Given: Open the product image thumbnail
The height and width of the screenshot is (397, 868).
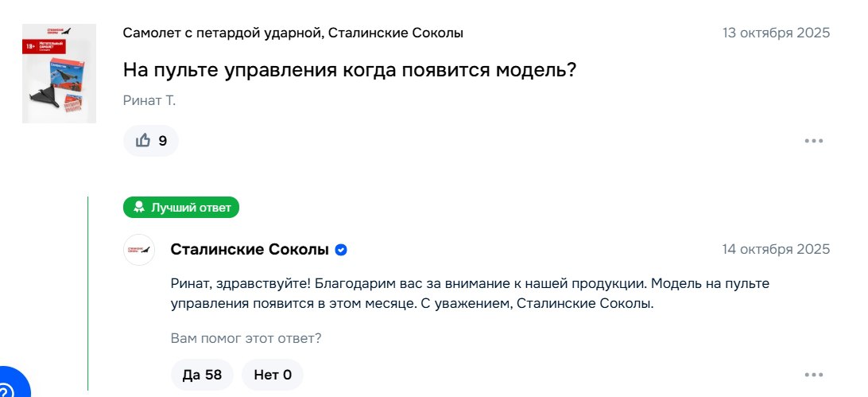Looking at the screenshot, I should (x=59, y=73).
